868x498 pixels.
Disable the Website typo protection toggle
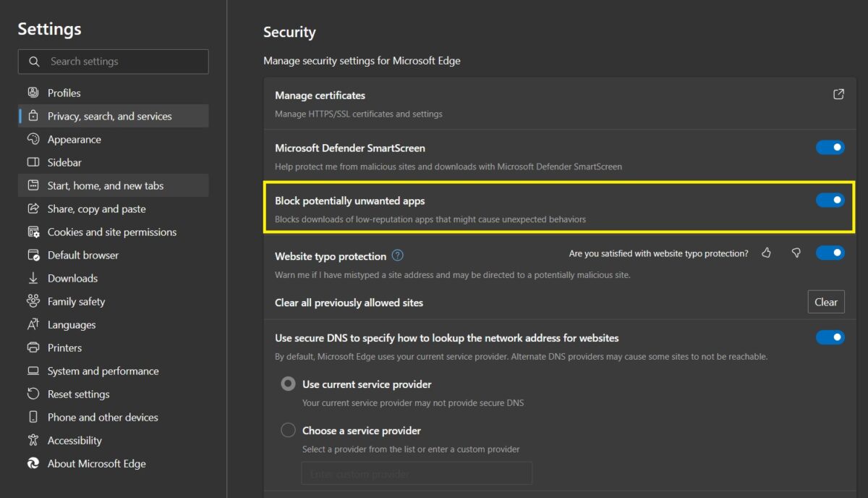(x=830, y=253)
